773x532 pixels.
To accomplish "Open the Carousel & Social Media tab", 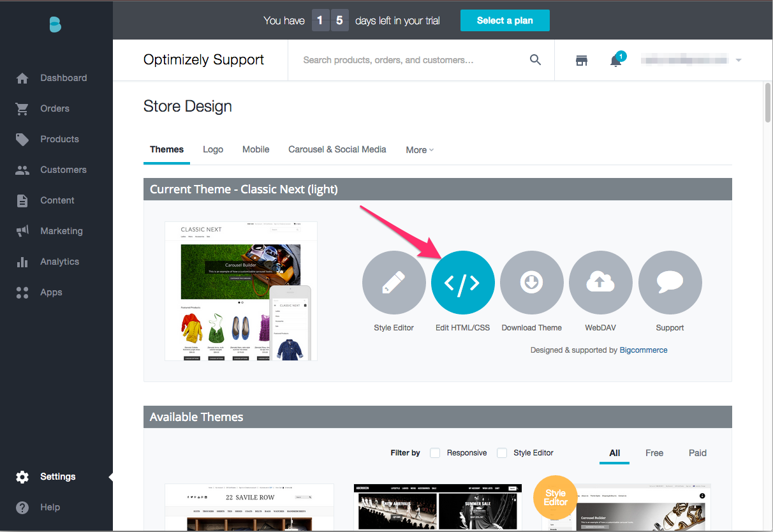I will tap(337, 149).
